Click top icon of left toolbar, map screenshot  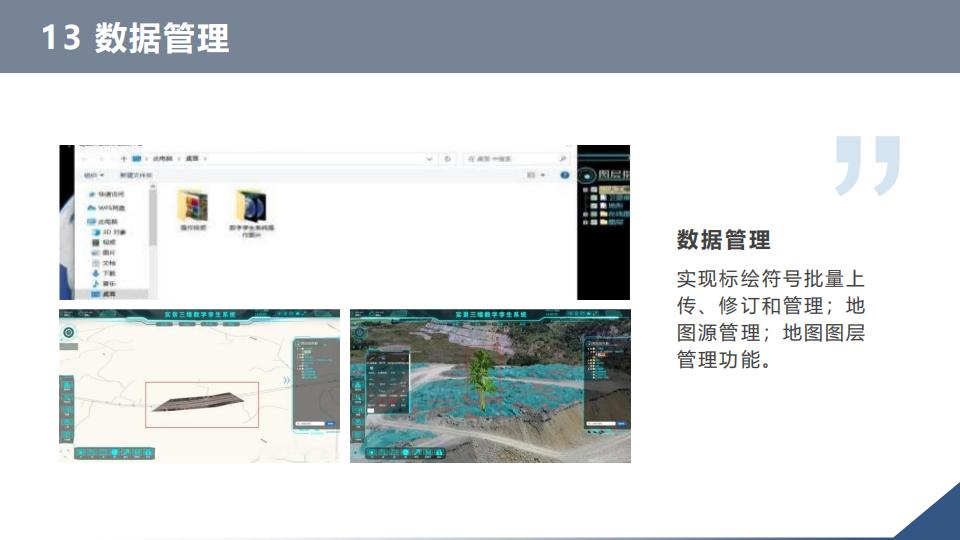point(67,386)
